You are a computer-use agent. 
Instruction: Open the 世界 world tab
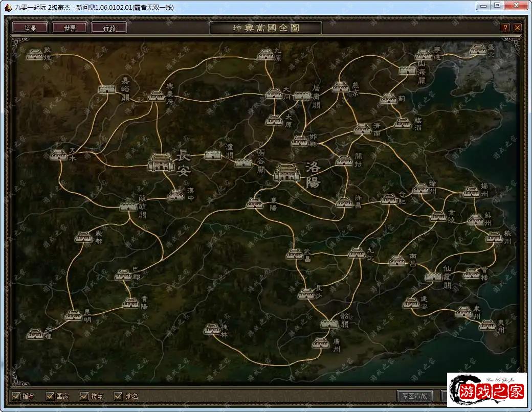tap(69, 28)
